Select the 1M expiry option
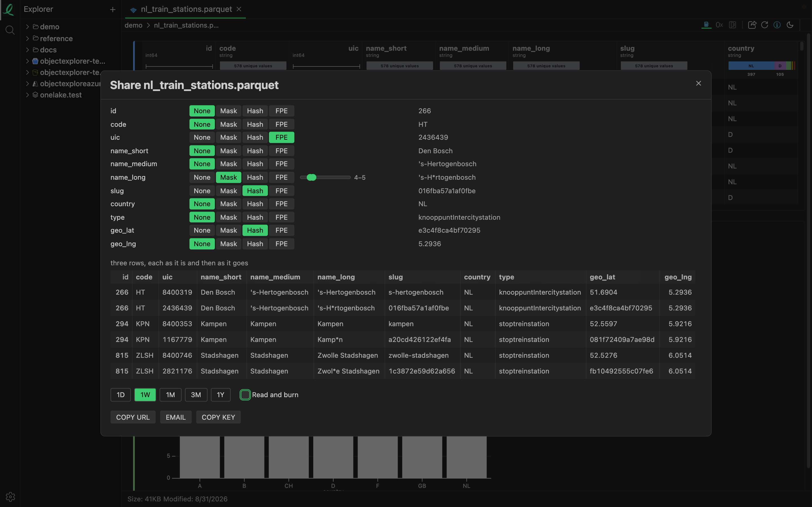 pos(171,395)
